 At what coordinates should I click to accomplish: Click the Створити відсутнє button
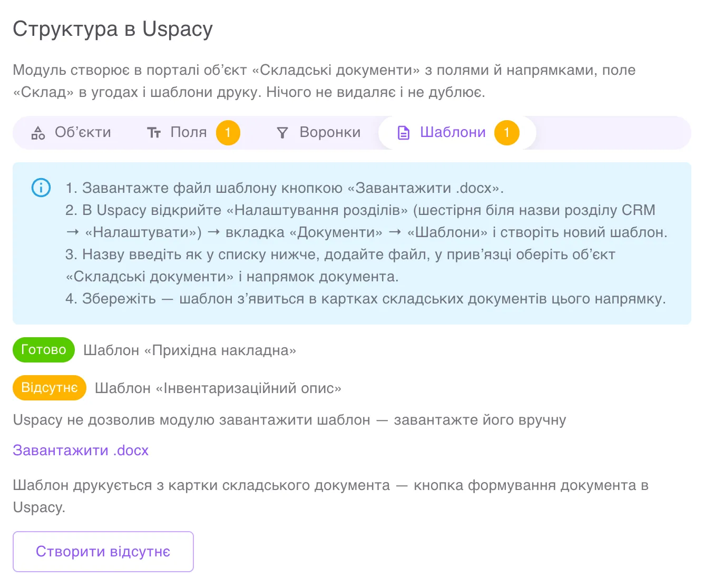103,552
